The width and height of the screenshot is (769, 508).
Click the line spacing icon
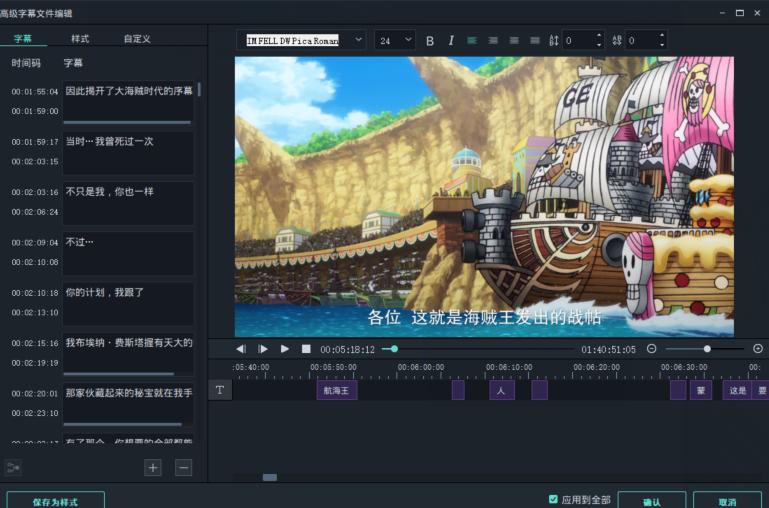554,41
